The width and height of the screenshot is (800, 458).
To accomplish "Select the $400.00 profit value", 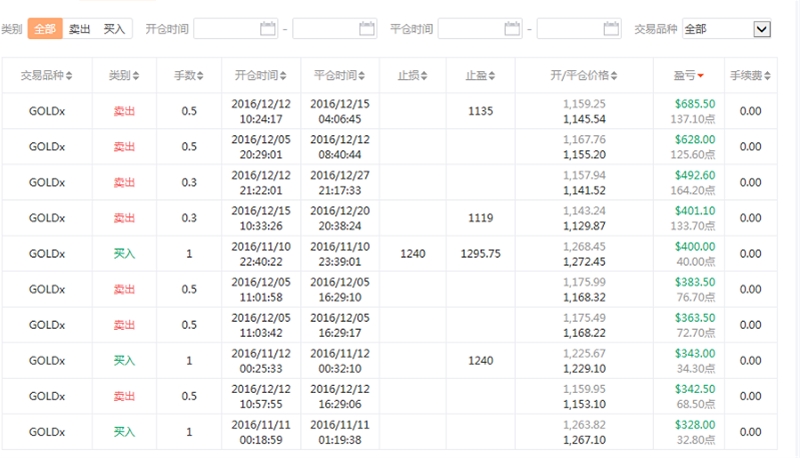I will 695,246.
